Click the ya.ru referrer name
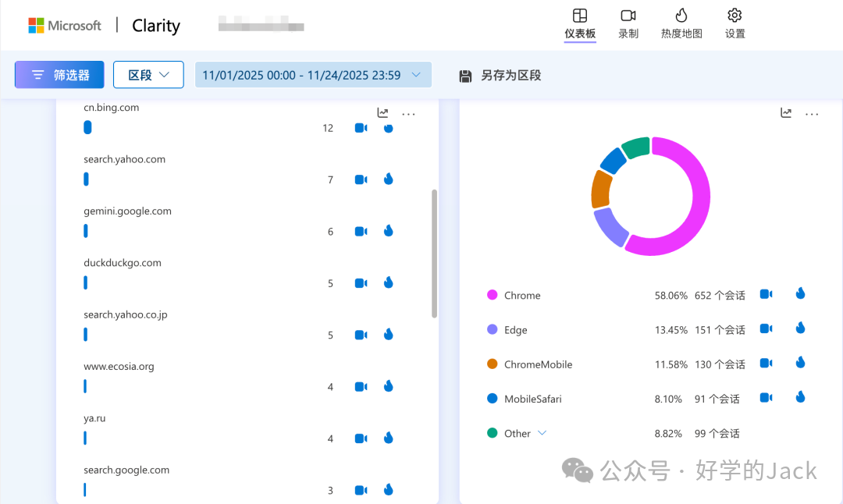The height and width of the screenshot is (504, 843). 94,418
